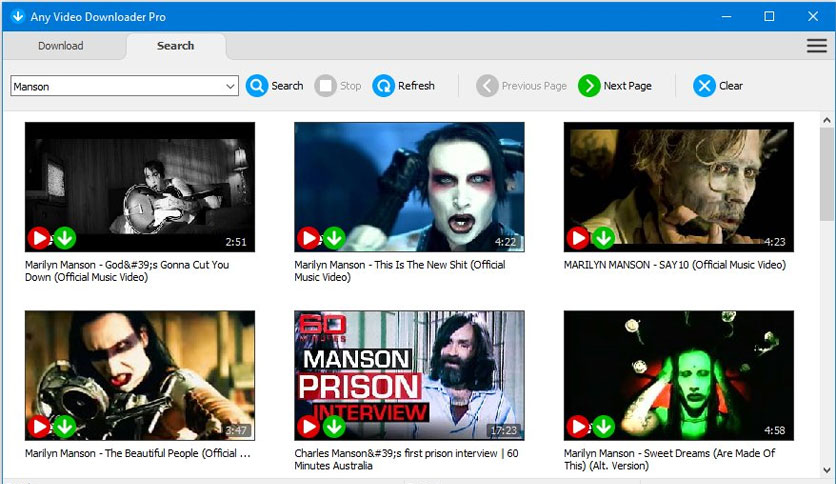836x484 pixels.
Task: Expand the search term dropdown arrow
Action: tap(230, 87)
